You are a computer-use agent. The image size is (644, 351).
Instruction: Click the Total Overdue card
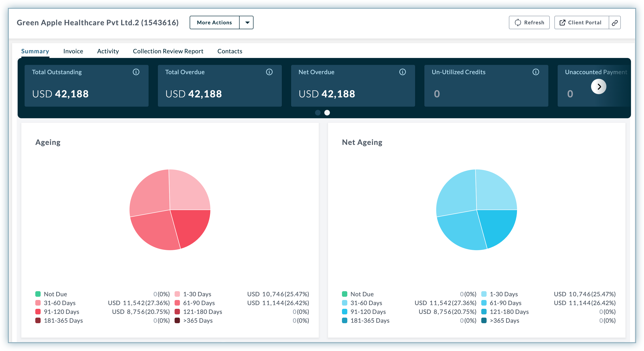click(x=220, y=86)
